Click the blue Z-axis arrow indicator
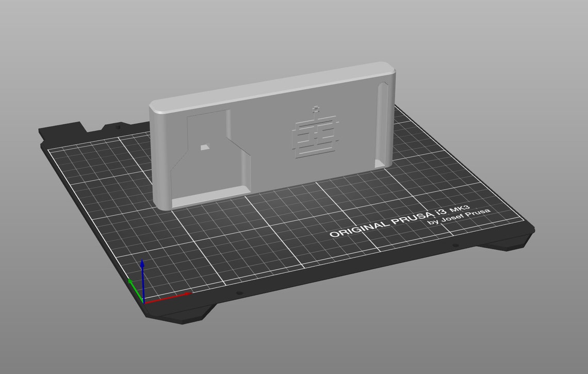 click(142, 266)
